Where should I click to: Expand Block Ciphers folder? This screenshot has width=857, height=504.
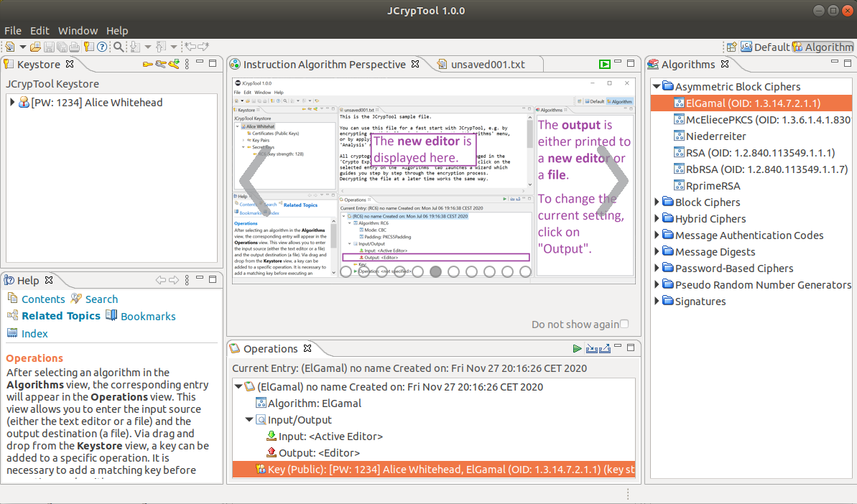point(657,202)
